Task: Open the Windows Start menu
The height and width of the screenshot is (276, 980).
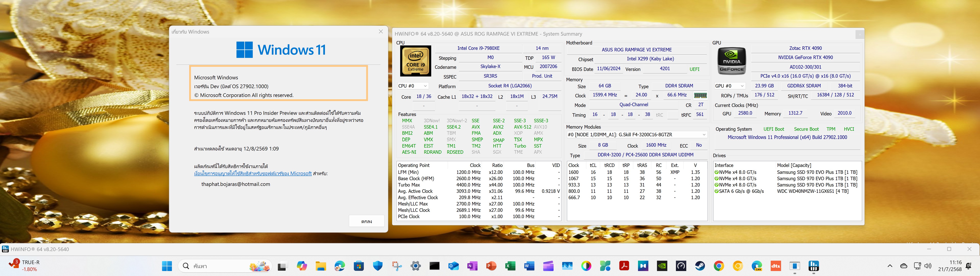Action: click(167, 266)
